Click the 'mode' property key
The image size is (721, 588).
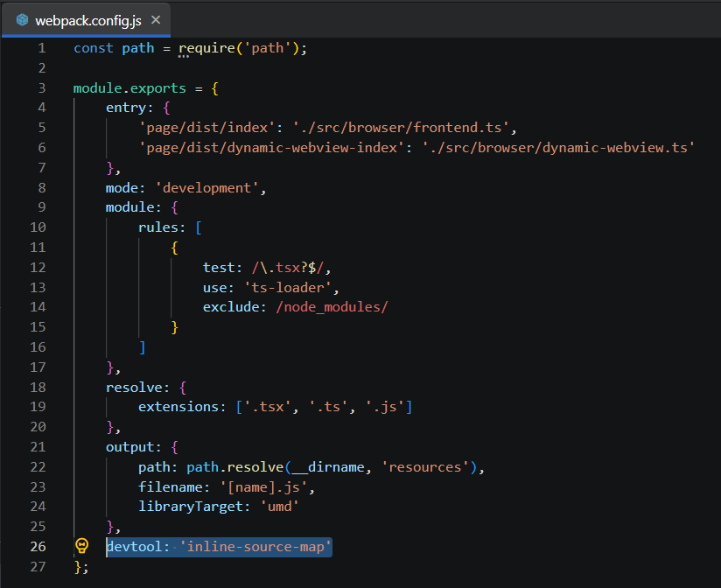point(122,187)
